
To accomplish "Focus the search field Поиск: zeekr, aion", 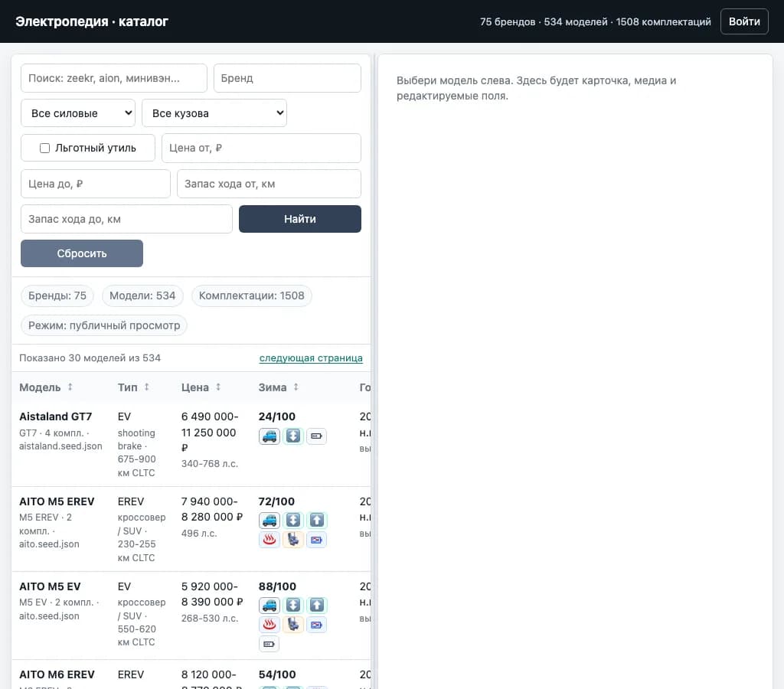I will click(114, 78).
